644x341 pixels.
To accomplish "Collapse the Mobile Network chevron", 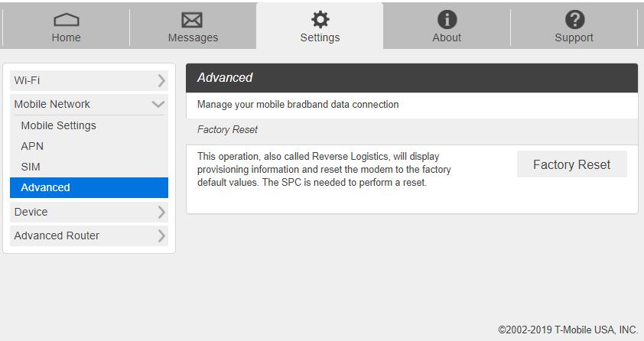I will coord(158,104).
